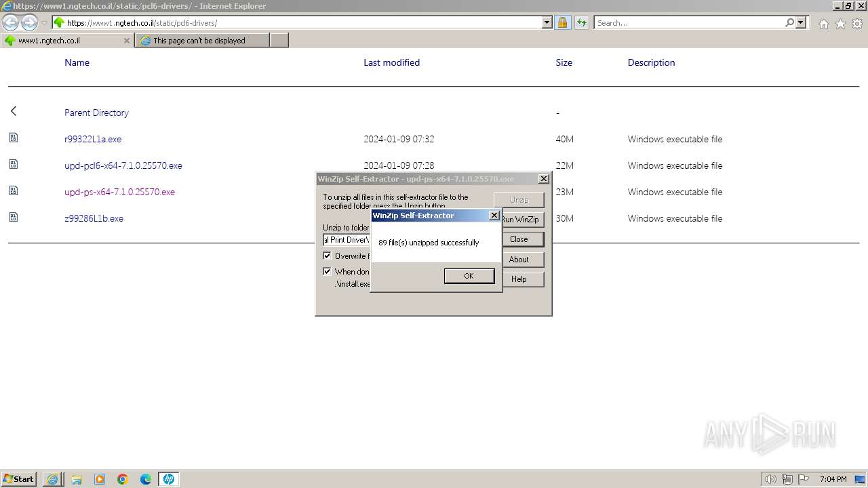Click file icon next to upd-ps-x64 file

tap(14, 190)
